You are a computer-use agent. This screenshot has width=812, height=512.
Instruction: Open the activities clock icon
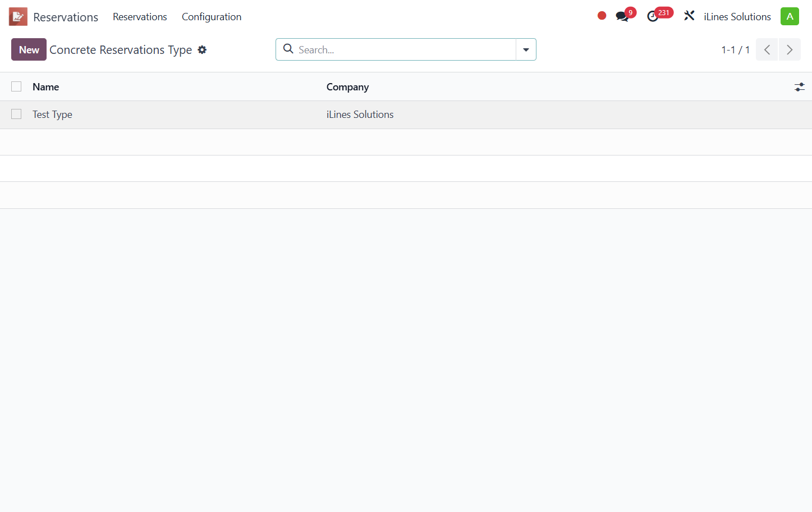point(653,16)
